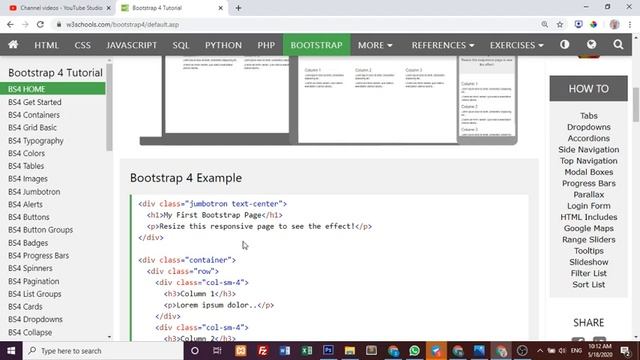Open WhatsApp from the taskbar
The image size is (640, 360).
pyautogui.click(x=414, y=351)
